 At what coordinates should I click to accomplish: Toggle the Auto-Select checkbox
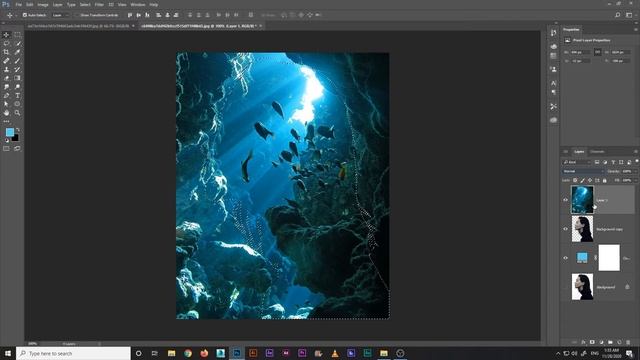pos(25,15)
